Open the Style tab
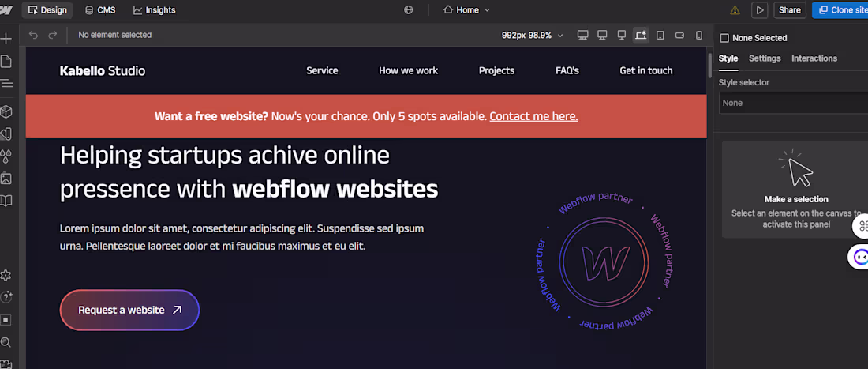Screen dimensions: 868x369 click(x=728, y=58)
